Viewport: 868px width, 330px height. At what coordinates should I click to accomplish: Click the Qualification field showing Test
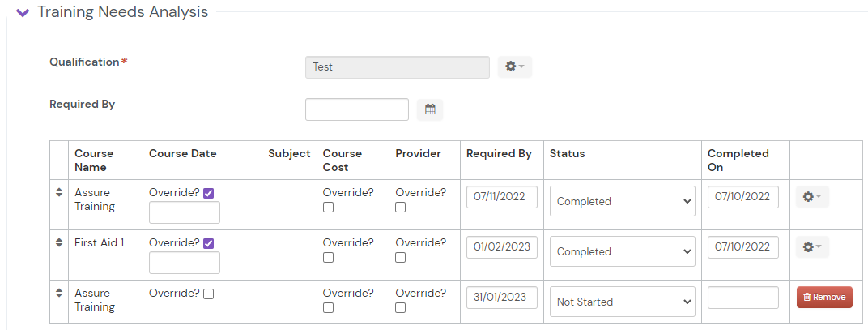pos(397,67)
